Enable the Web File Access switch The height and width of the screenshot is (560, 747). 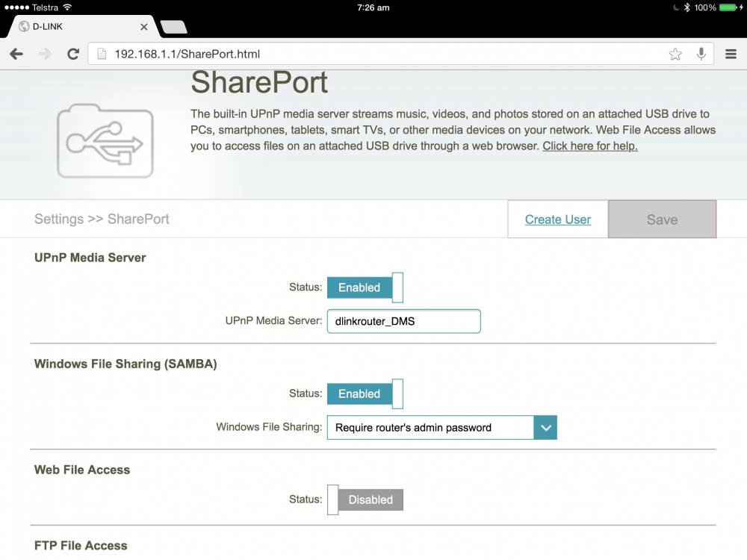coord(365,500)
